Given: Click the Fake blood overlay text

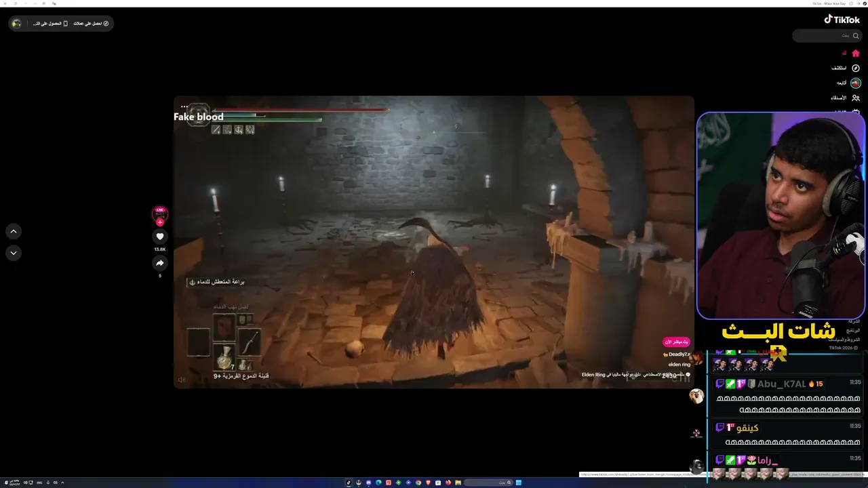Looking at the screenshot, I should pyautogui.click(x=199, y=117).
